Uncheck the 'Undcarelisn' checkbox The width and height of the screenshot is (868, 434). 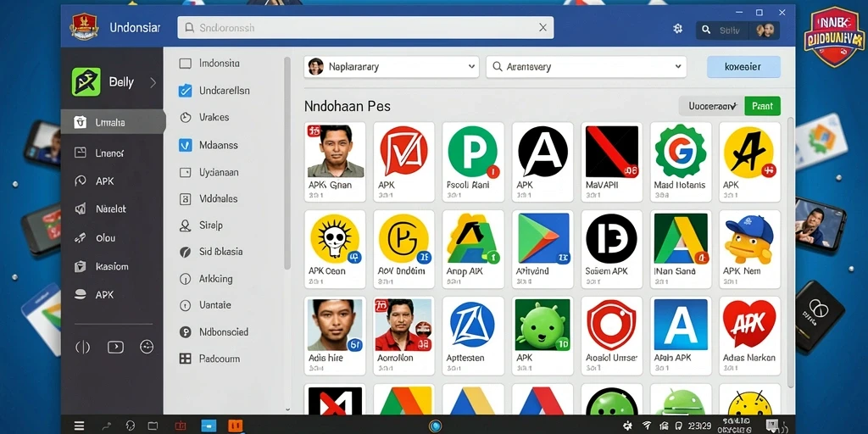186,90
